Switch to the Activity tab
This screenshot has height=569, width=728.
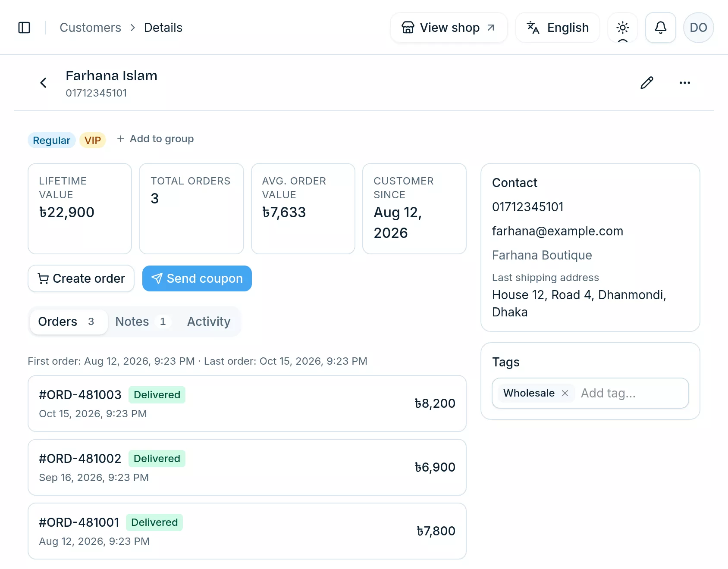tap(209, 322)
